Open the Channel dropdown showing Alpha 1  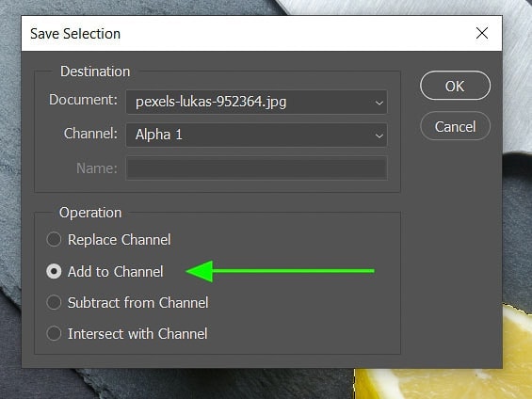pyautogui.click(x=256, y=135)
